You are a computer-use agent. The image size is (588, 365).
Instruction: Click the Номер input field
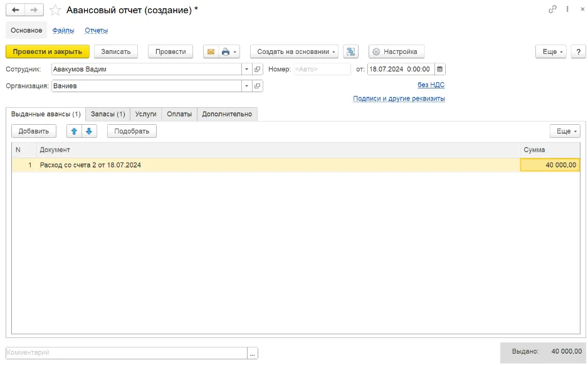click(x=322, y=69)
